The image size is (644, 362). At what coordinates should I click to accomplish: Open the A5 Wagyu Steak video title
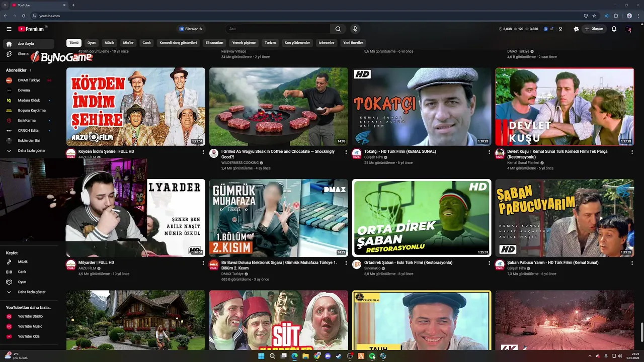pos(278,154)
